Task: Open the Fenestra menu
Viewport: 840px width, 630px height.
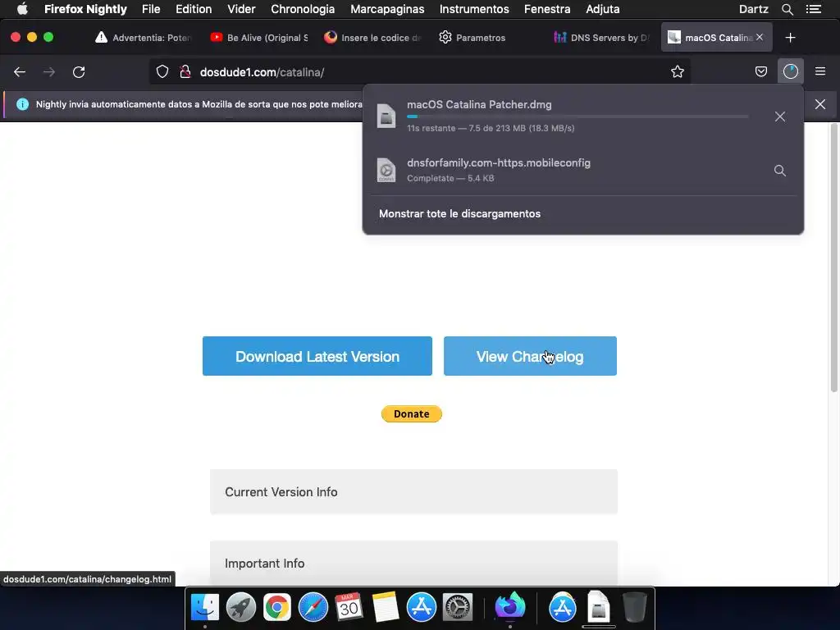Action: click(x=547, y=9)
